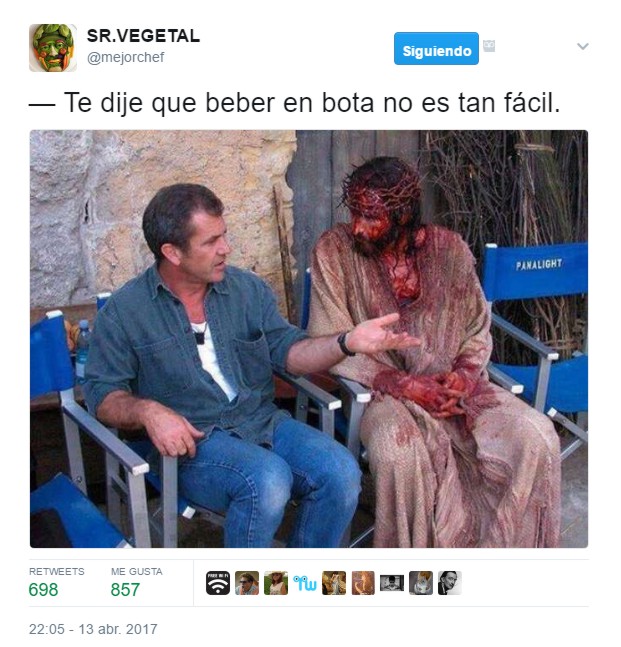This screenshot has width=621, height=647.
Task: Expand the tweet options chevron
Action: (583, 46)
